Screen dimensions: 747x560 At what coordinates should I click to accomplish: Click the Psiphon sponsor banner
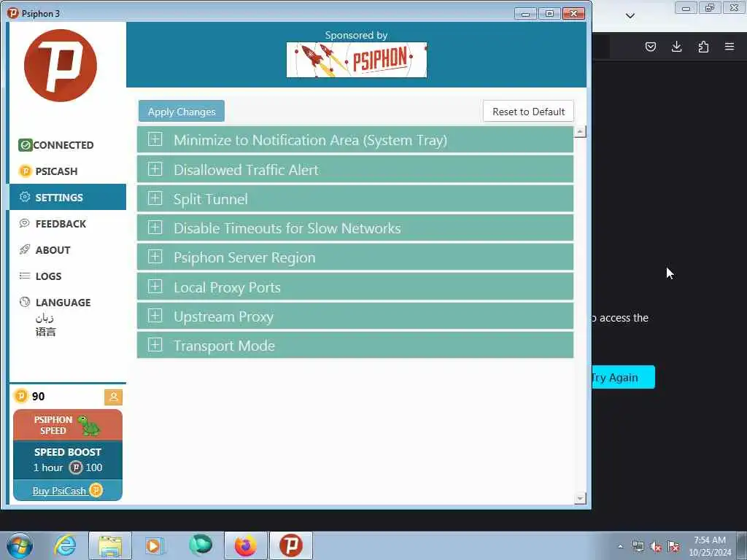356,60
